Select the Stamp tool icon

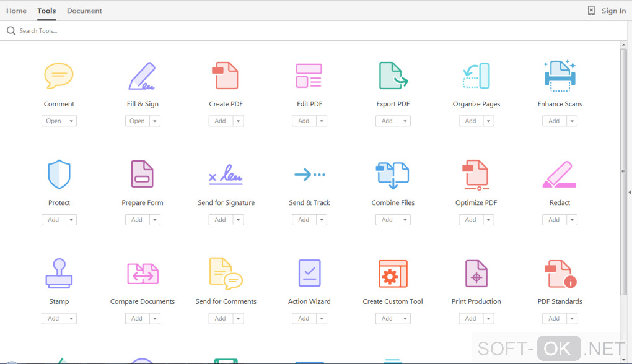click(x=59, y=274)
